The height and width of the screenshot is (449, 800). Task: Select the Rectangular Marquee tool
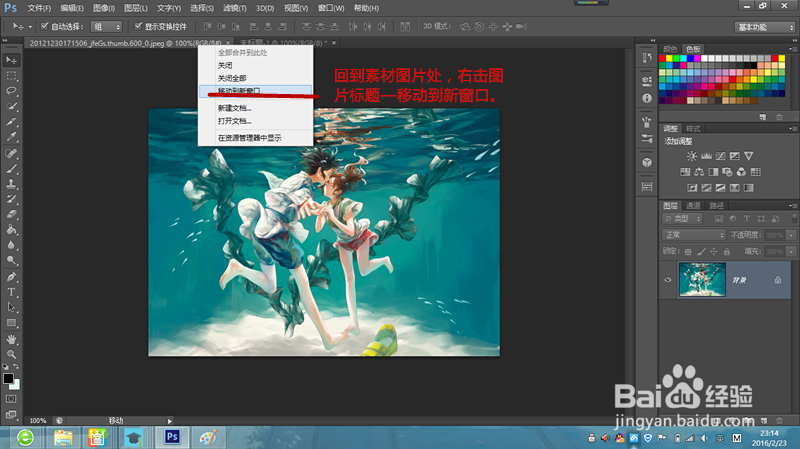click(11, 76)
